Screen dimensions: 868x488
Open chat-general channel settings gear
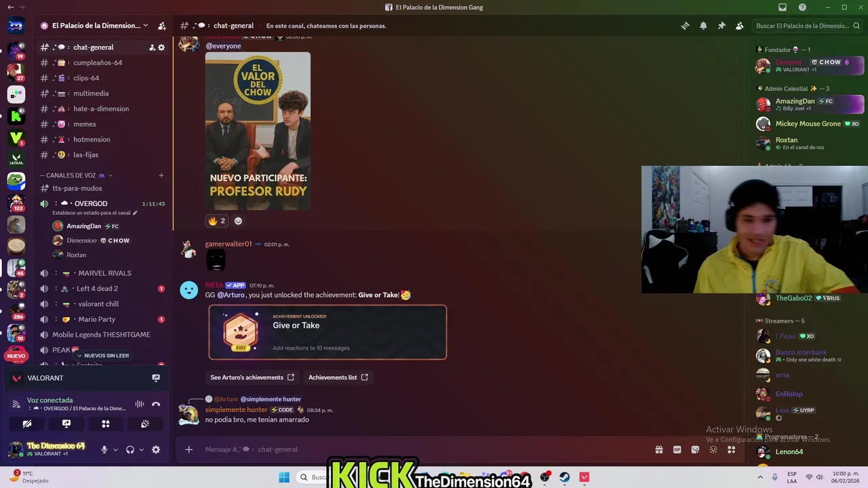tap(161, 47)
